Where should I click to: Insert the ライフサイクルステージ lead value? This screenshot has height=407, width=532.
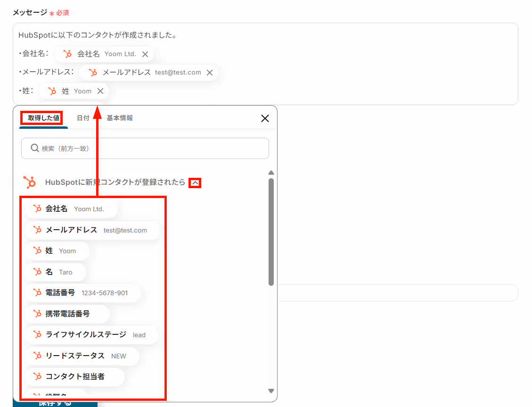[x=92, y=335]
